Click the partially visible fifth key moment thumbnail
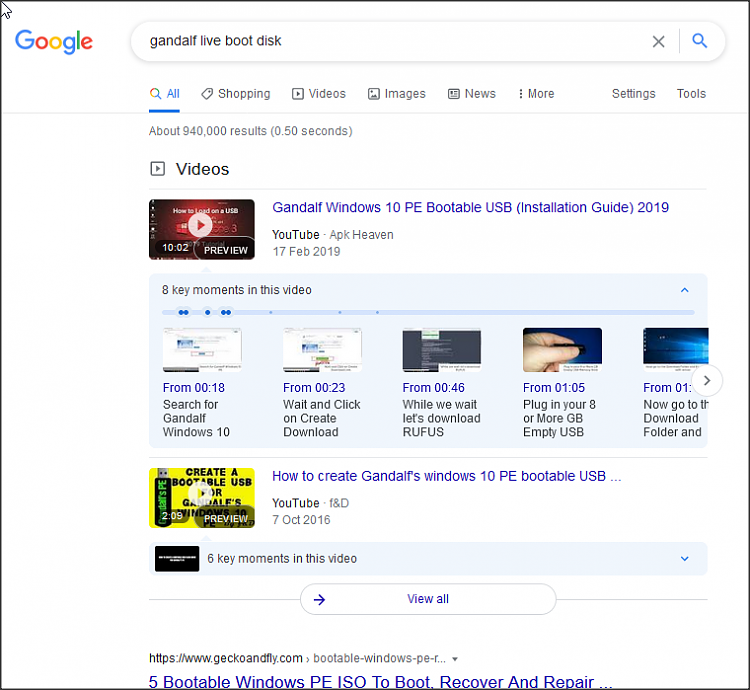The height and width of the screenshot is (690, 750). (x=675, y=350)
